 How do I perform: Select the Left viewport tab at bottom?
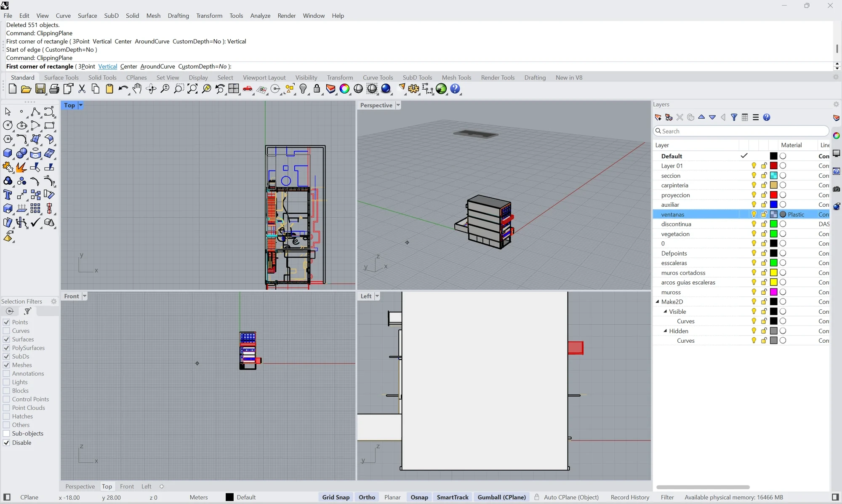(x=146, y=486)
